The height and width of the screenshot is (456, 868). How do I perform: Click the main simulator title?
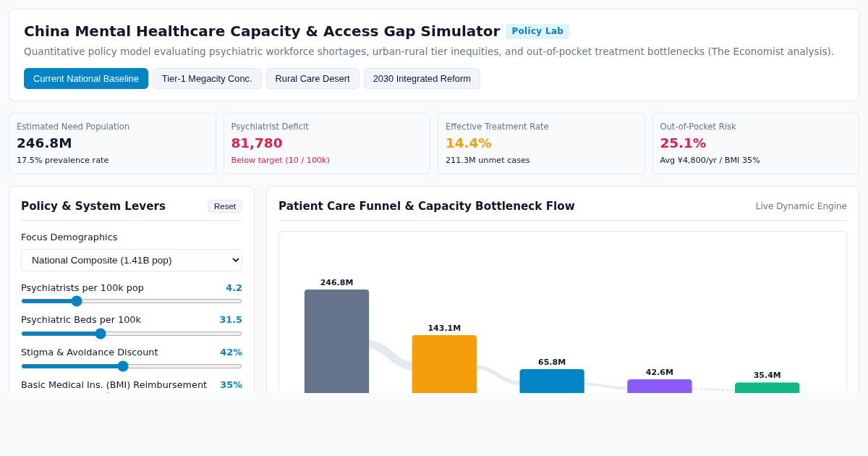pos(262,31)
